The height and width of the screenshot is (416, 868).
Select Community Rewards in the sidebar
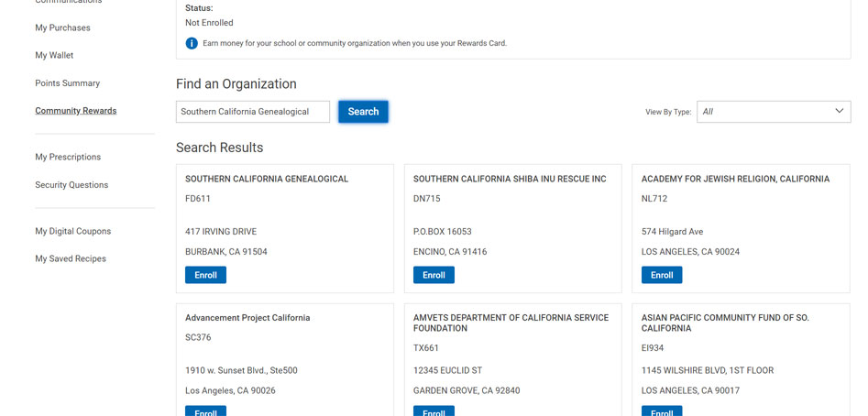pos(76,111)
